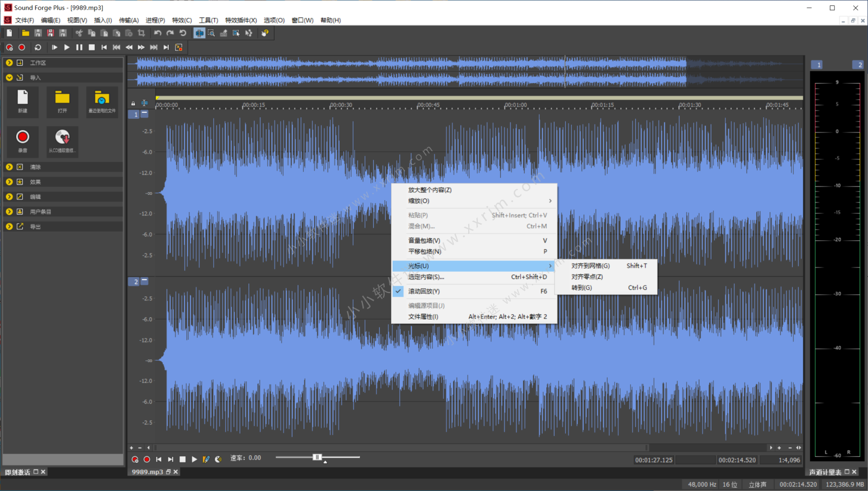Open the yellow folder icon in the top toolbar

[25, 33]
